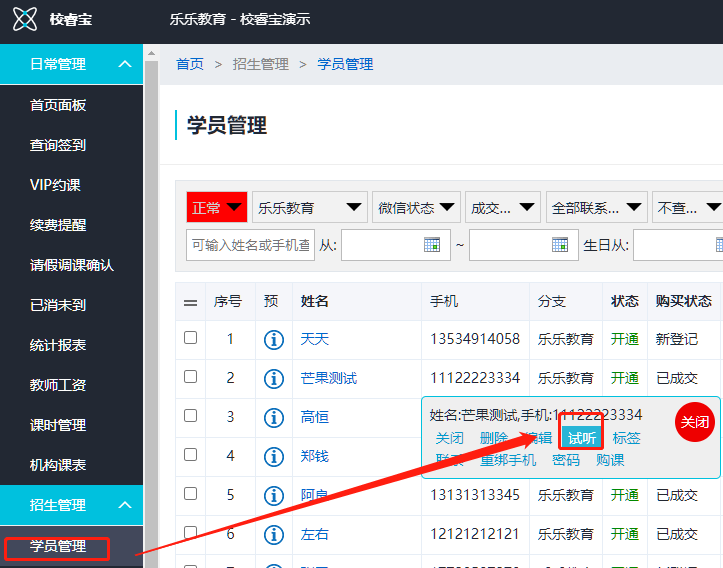Tick checkbox for row 2 芒果测试
Screen dimensions: 723x568
(x=190, y=377)
